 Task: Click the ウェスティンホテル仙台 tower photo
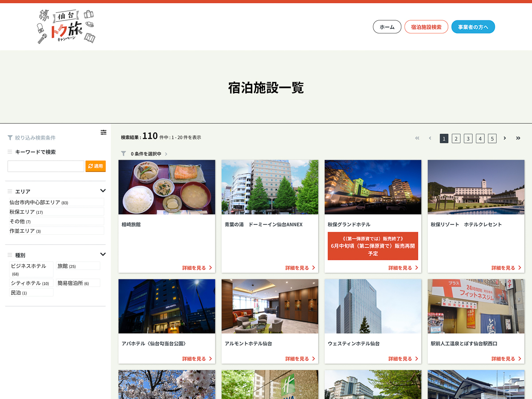coord(373,306)
